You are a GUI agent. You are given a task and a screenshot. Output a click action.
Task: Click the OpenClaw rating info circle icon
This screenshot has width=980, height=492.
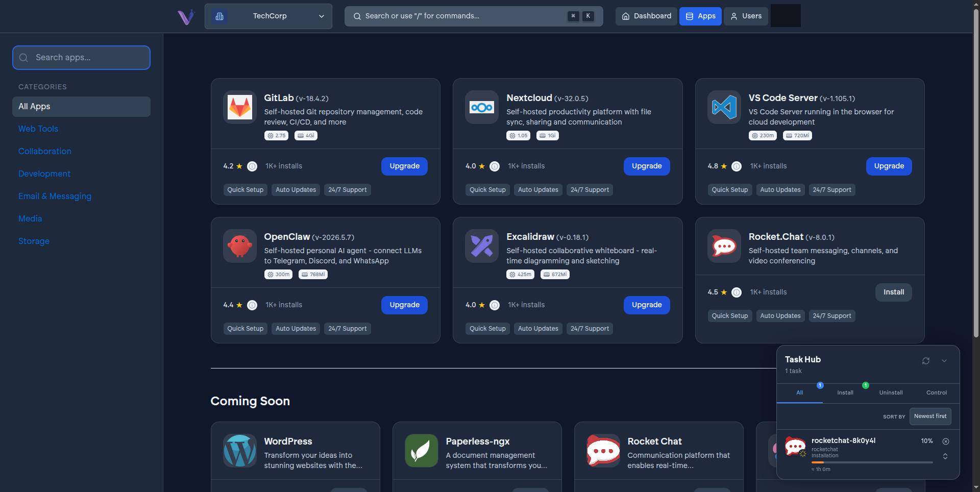(x=252, y=305)
